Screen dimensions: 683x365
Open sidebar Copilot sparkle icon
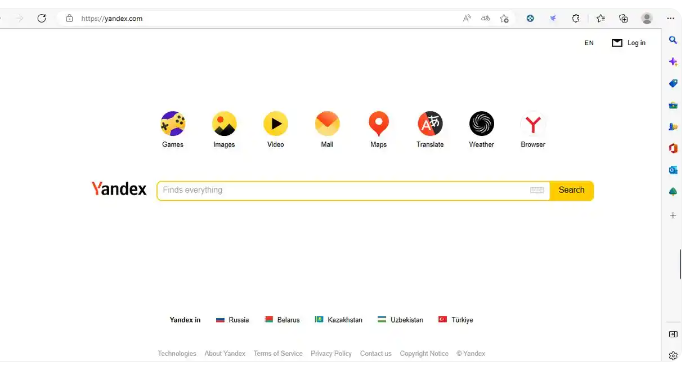coord(673,61)
